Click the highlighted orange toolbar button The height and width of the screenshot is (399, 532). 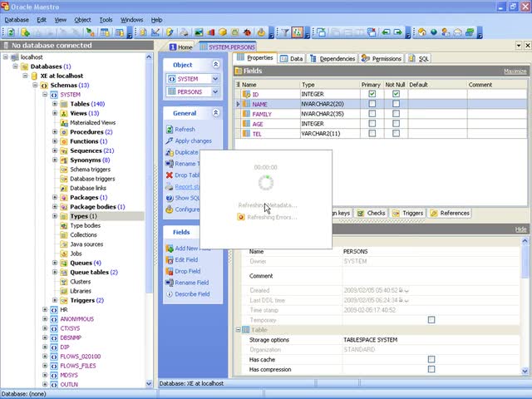pyautogui.click(x=298, y=32)
